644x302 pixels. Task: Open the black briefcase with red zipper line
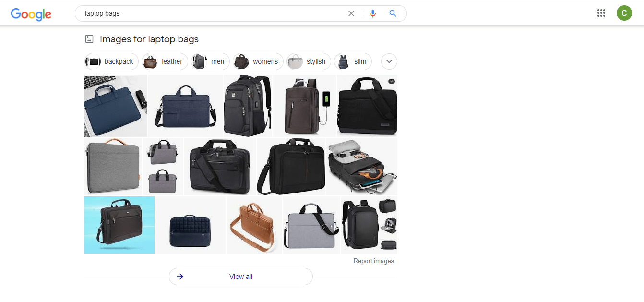coord(291,167)
